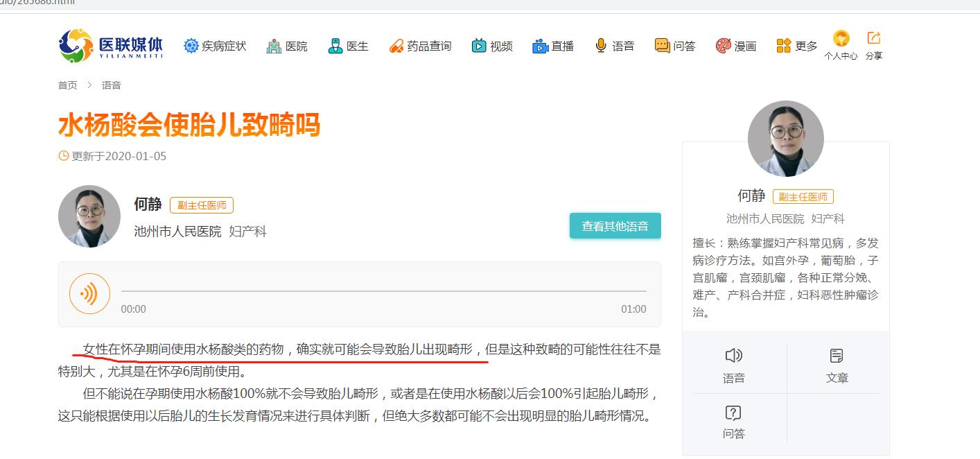Screen dimensions: 980x459
Task: Open the 漫画 comic section icon
Action: (736, 45)
